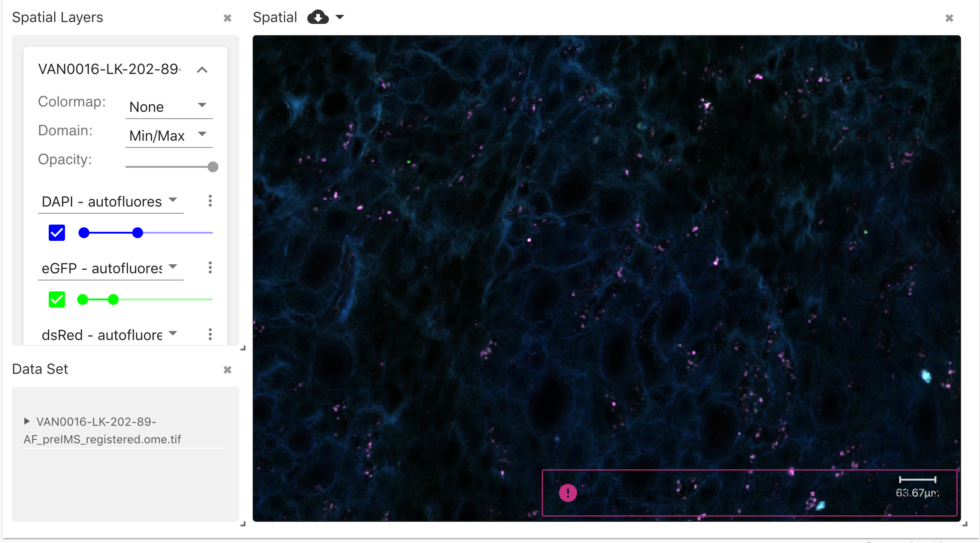Image resolution: width=980 pixels, height=543 pixels.
Task: Open the Colormap dropdown set to None
Action: click(169, 107)
